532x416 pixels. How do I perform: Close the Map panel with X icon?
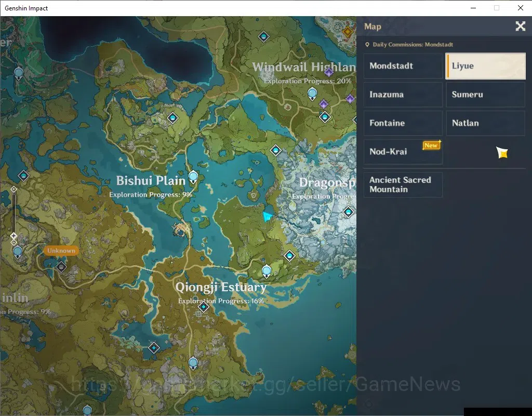click(520, 26)
